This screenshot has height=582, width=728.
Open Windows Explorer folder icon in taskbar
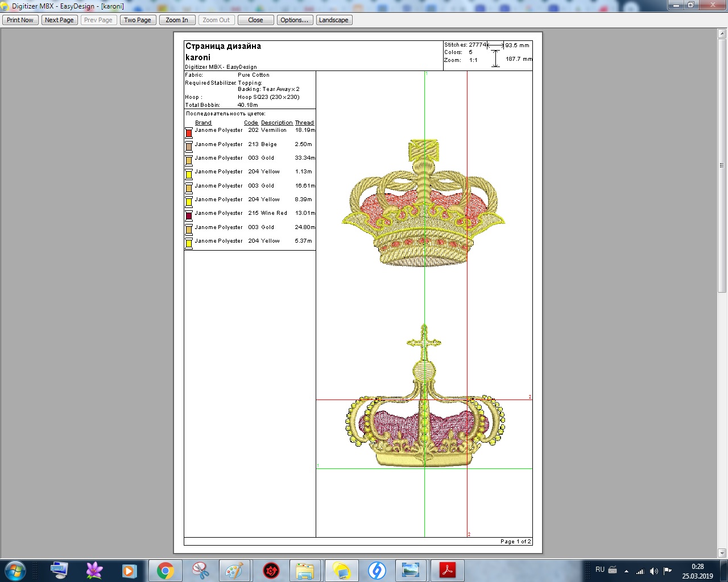[305, 570]
